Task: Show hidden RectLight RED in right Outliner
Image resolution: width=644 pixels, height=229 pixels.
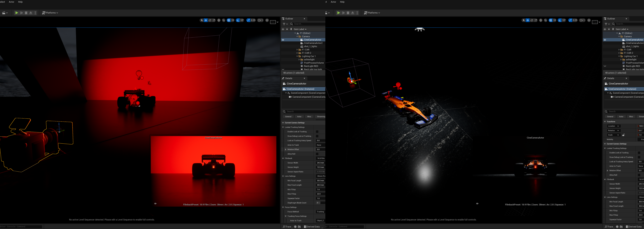Action: click(605, 66)
